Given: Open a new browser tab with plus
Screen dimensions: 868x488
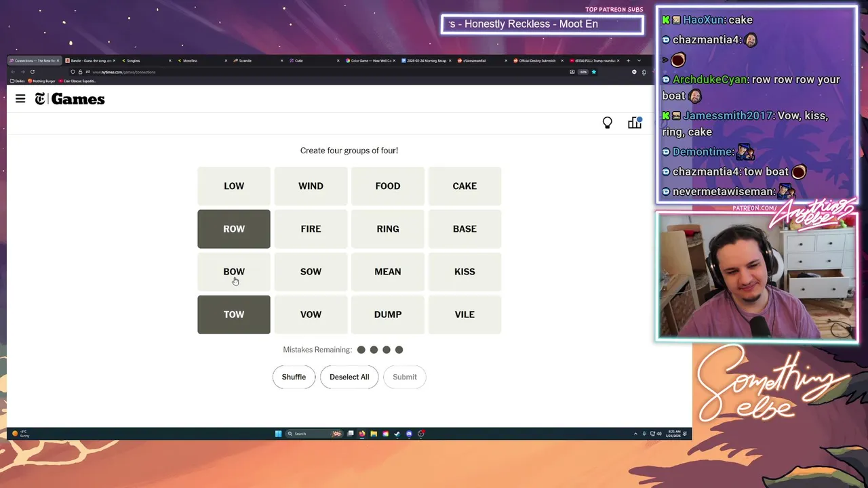Looking at the screenshot, I should tap(628, 60).
